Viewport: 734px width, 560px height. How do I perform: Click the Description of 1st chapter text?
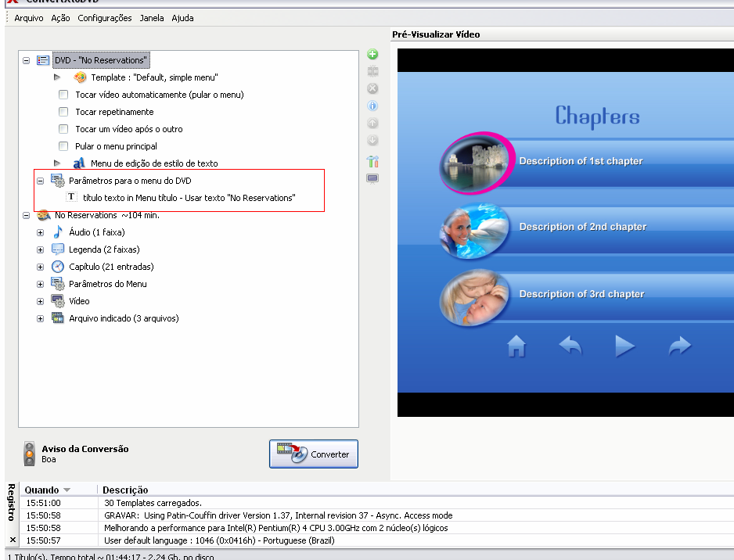(581, 161)
